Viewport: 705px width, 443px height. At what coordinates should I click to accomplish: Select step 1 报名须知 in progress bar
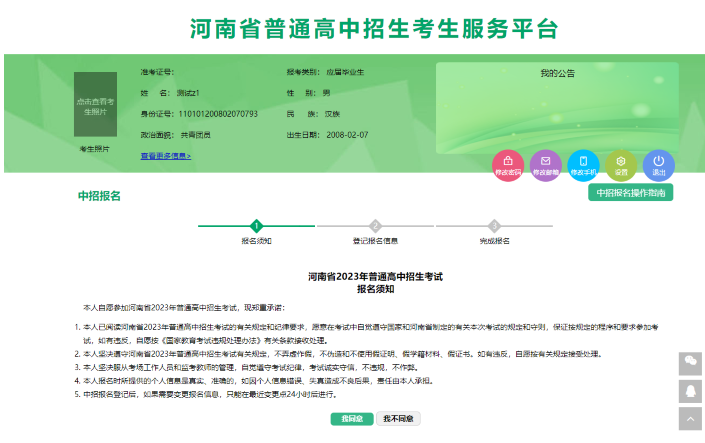[x=257, y=226]
